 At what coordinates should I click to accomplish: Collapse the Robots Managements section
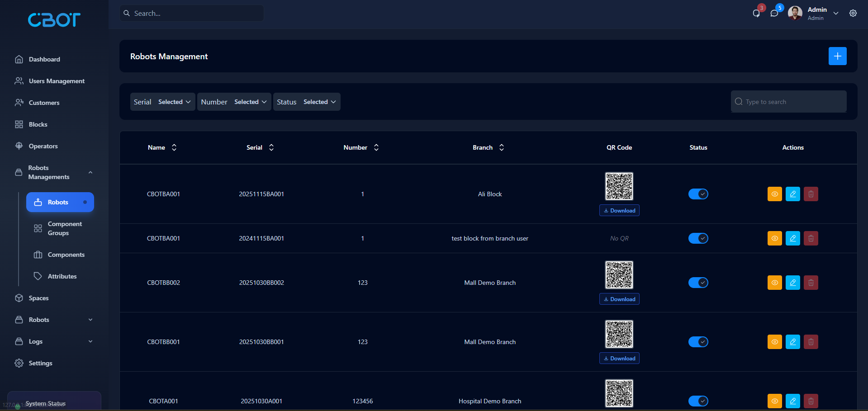90,172
